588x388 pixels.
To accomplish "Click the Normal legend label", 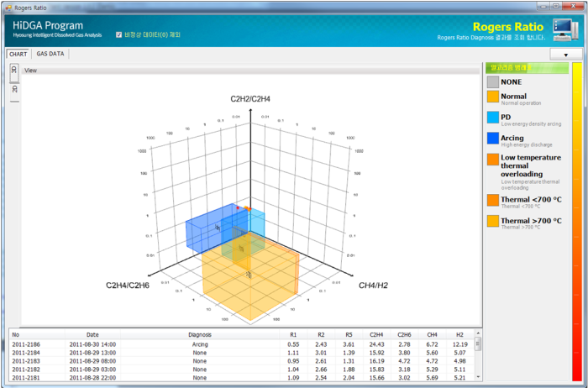I will point(513,97).
